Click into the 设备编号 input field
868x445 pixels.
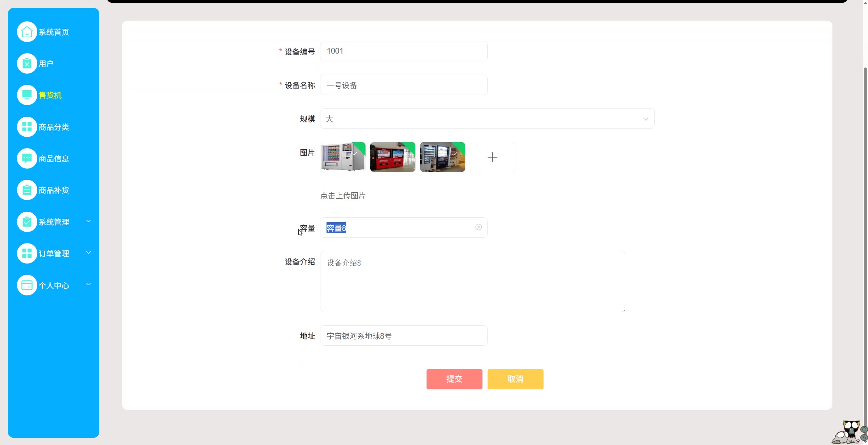click(403, 51)
